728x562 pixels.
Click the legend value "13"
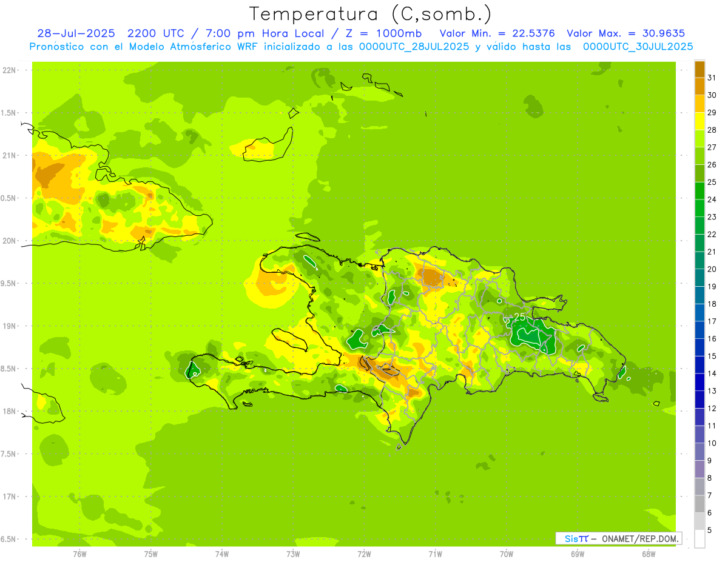pyautogui.click(x=712, y=390)
